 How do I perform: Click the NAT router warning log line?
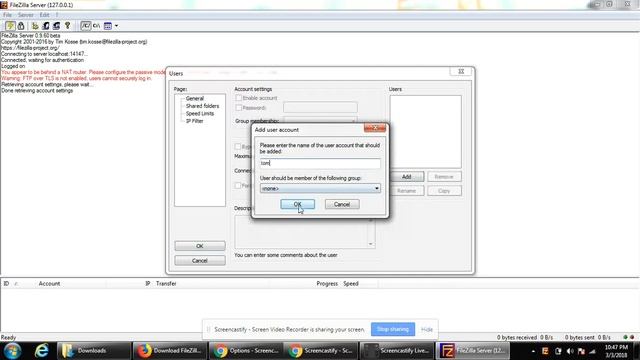84,72
